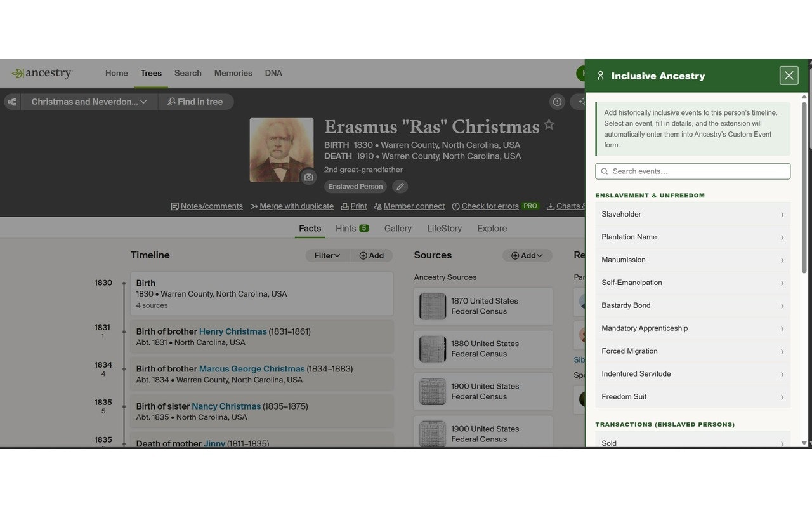The width and height of the screenshot is (812, 508).
Task: Run Check for errors
Action: pos(495,206)
